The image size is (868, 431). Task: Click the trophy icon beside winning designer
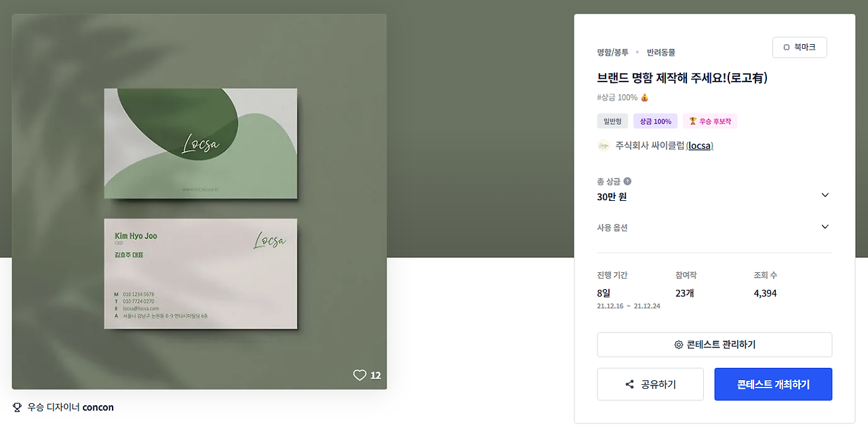tap(17, 407)
